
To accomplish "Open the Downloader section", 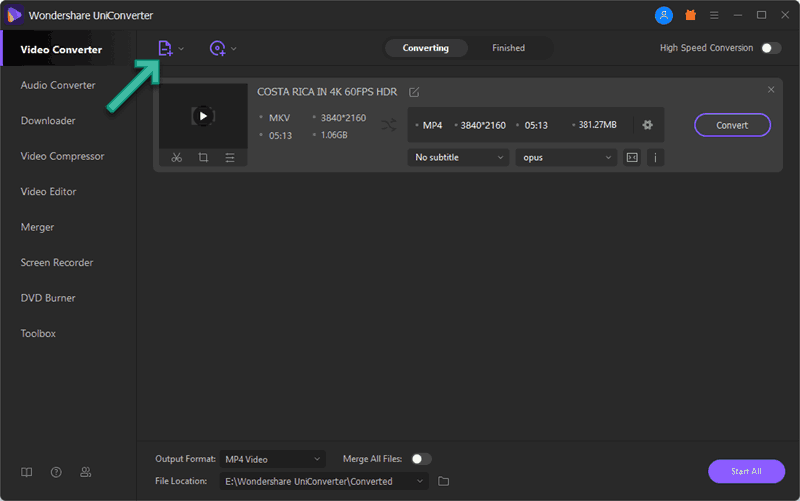I will (48, 121).
